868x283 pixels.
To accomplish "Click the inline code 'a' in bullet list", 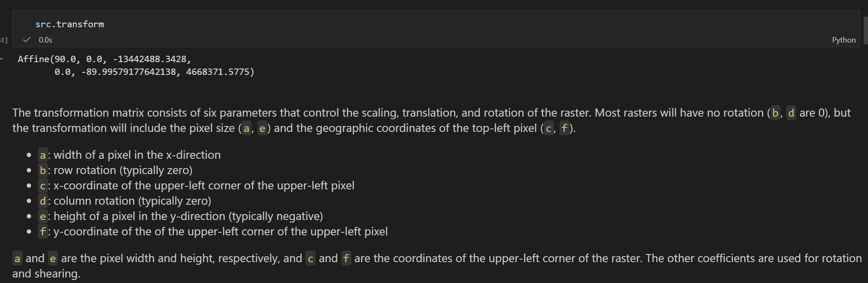I will [x=43, y=155].
